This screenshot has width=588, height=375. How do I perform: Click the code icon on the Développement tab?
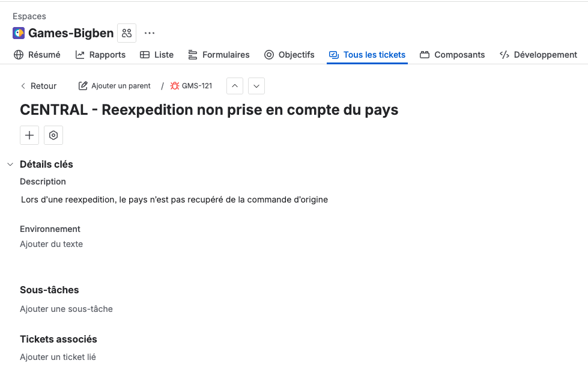click(505, 54)
